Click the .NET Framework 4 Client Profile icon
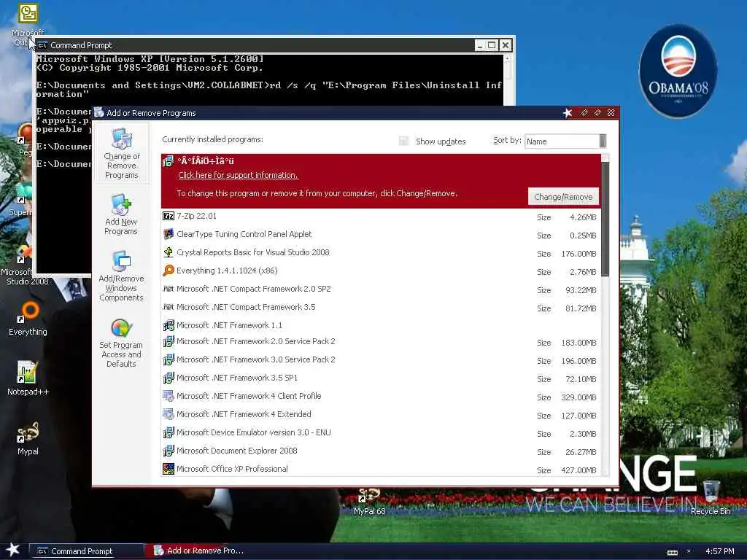The image size is (747, 560). [169, 396]
